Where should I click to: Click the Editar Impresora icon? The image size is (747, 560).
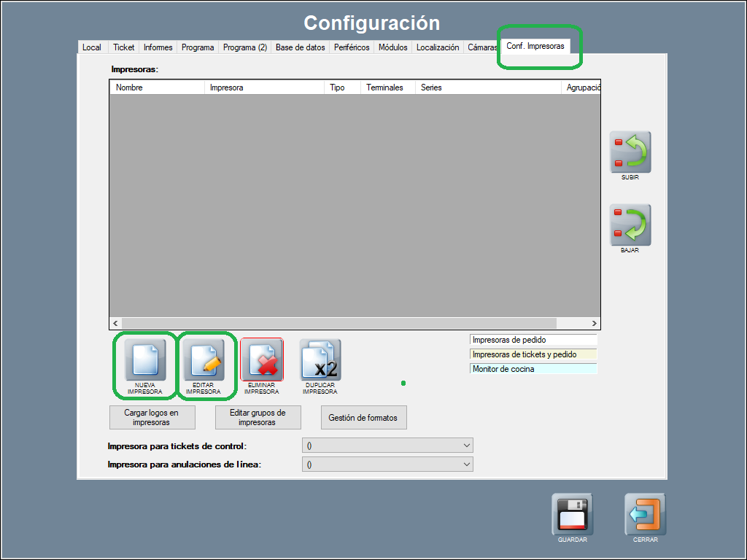203,360
